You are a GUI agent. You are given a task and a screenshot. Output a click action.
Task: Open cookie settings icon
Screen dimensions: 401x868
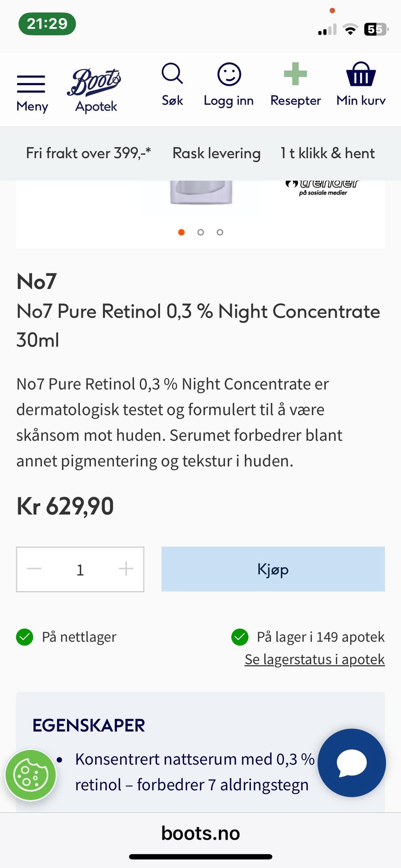30,775
